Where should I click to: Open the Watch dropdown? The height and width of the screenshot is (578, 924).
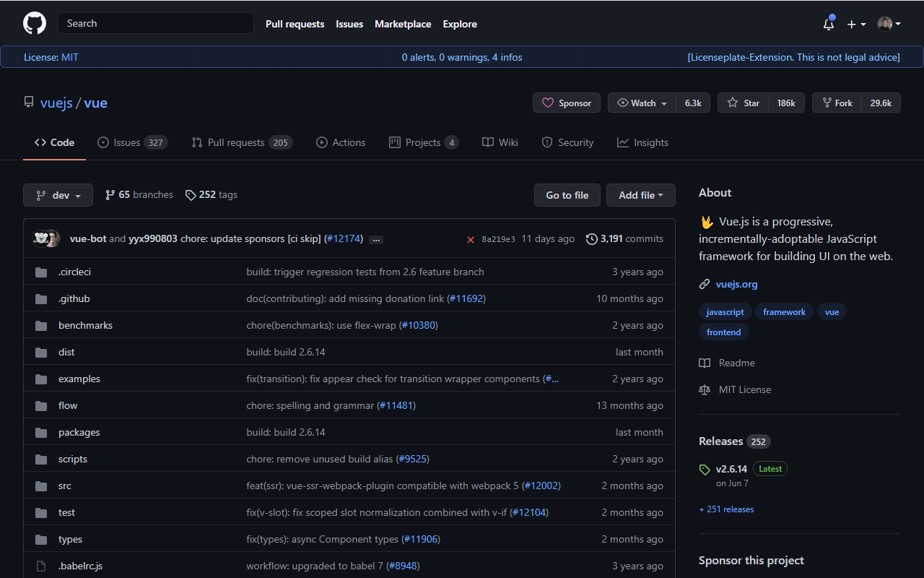tap(642, 103)
